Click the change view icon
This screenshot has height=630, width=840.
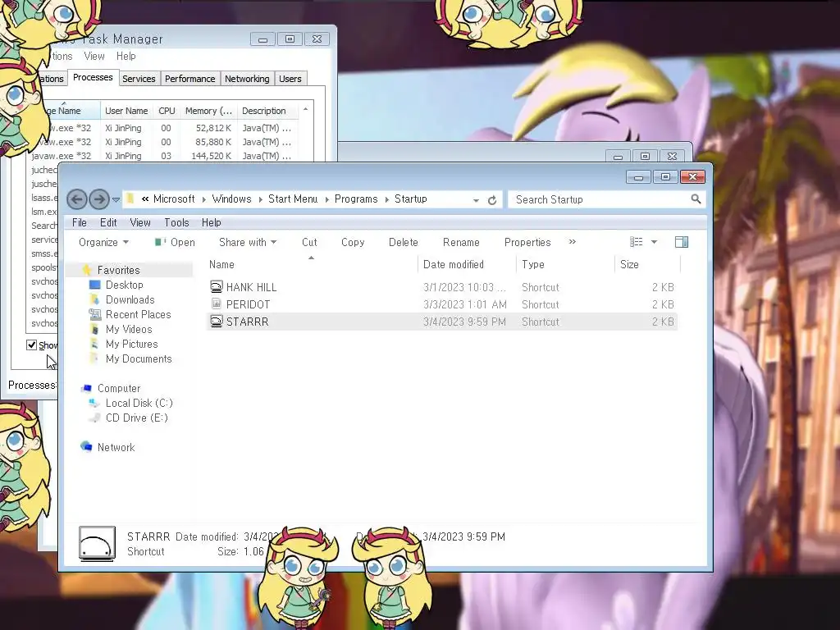pyautogui.click(x=636, y=242)
